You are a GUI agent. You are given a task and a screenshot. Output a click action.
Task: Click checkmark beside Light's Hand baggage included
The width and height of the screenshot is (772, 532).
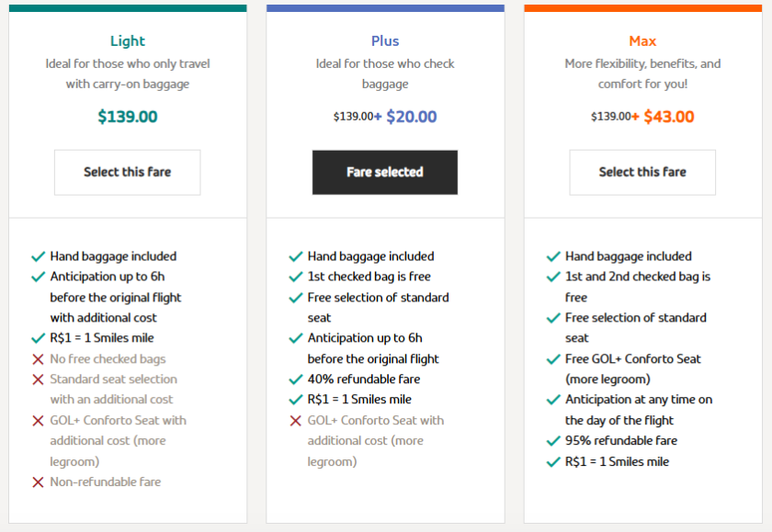click(38, 256)
